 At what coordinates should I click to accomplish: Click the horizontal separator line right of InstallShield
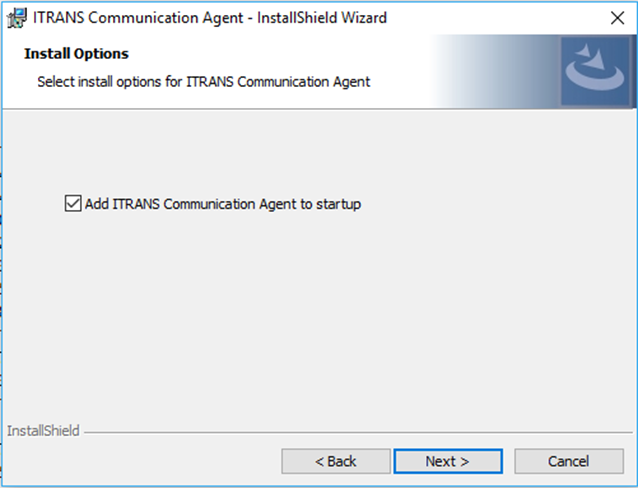click(350, 433)
